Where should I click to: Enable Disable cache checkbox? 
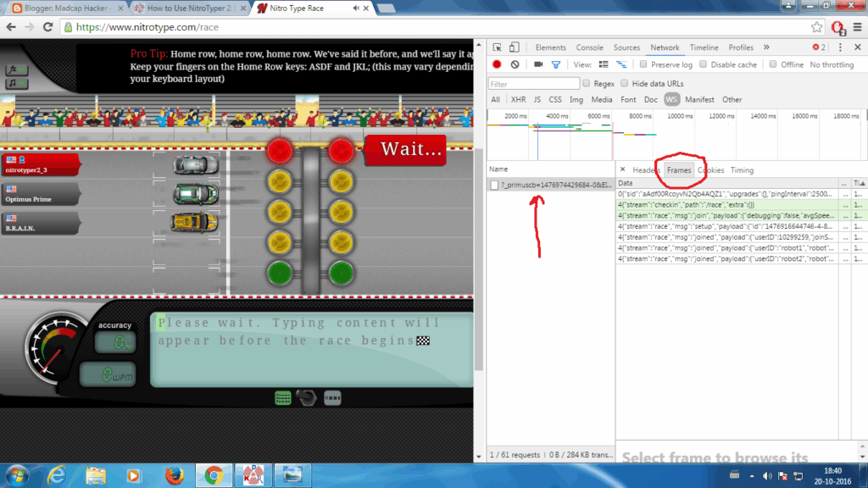click(703, 64)
